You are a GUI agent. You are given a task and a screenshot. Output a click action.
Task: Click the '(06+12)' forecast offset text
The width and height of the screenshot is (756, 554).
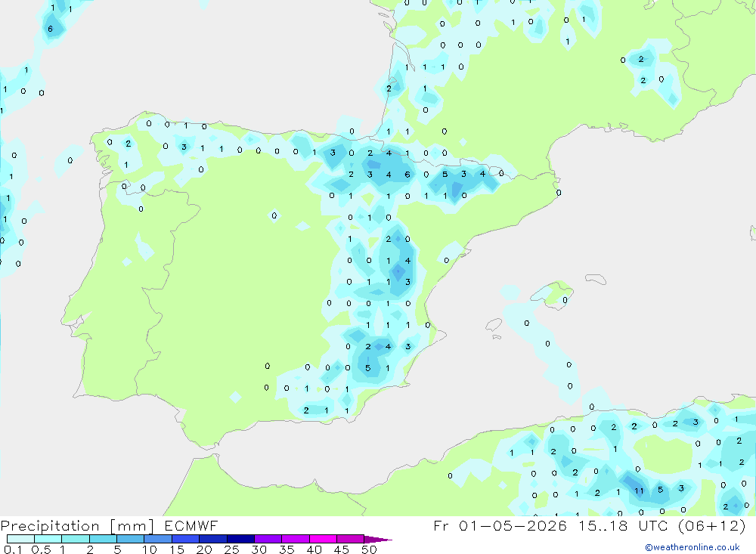[x=711, y=525]
